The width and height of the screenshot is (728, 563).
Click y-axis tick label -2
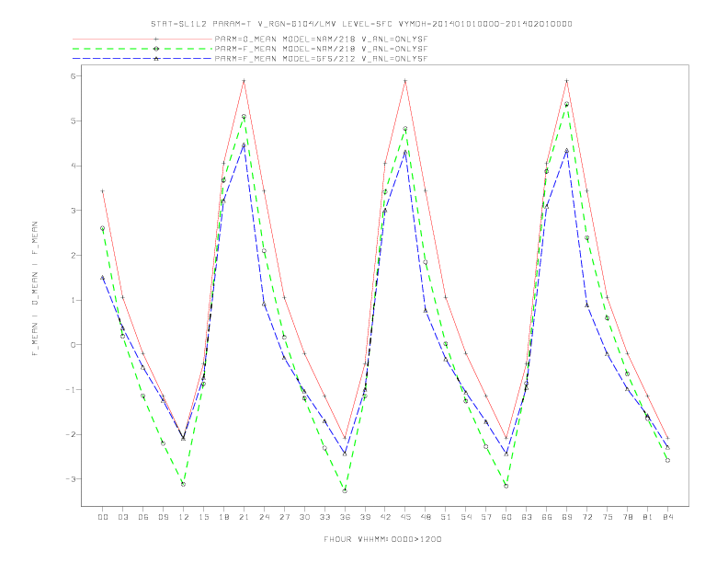(70, 434)
